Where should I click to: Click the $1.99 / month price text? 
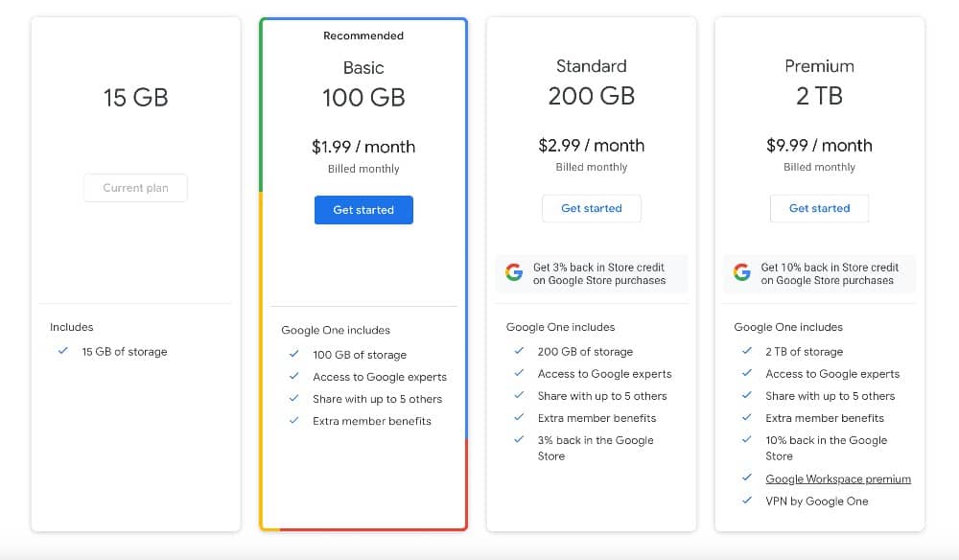click(363, 147)
